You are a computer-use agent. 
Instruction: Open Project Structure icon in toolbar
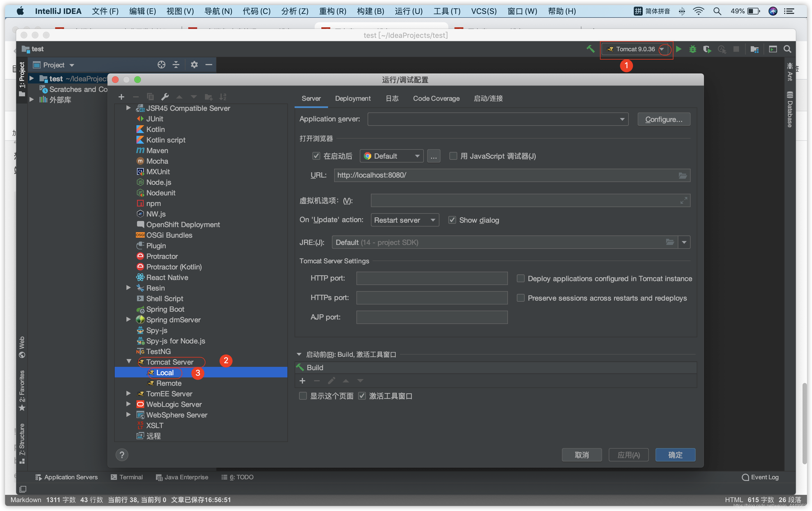tap(755, 49)
